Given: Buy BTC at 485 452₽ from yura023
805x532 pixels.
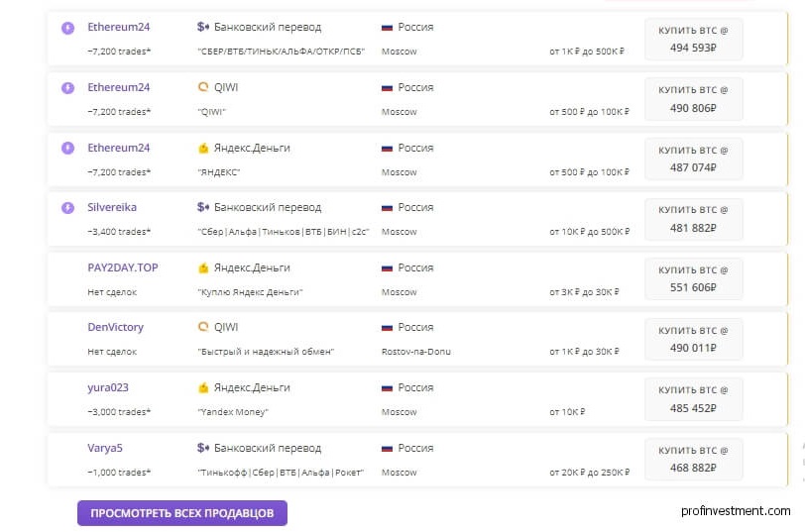Looking at the screenshot, I should click(693, 399).
